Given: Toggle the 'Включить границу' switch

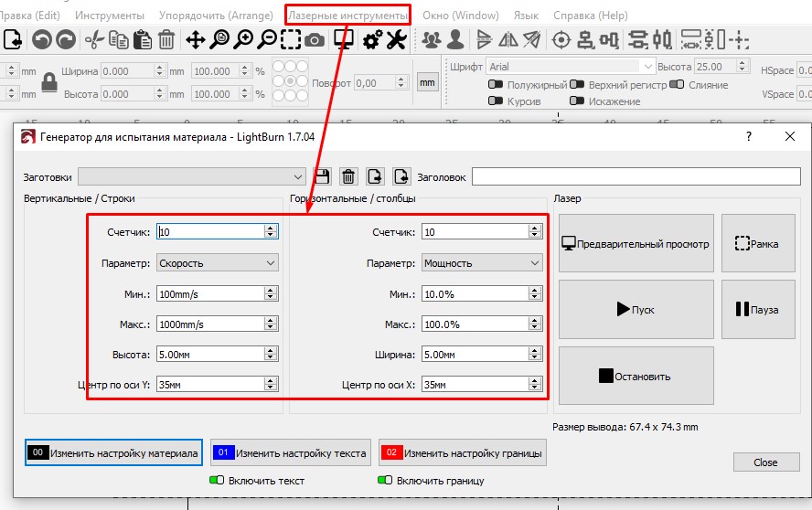Looking at the screenshot, I should [x=384, y=481].
